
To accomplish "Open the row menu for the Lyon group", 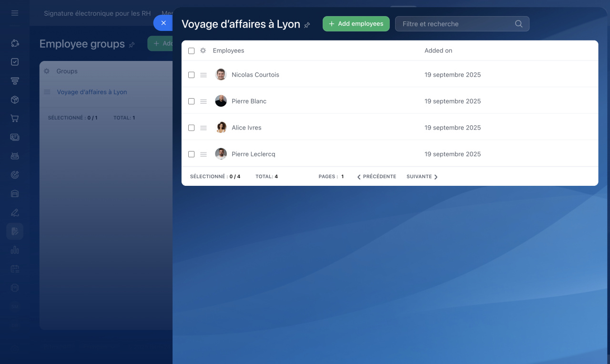I will tap(47, 92).
